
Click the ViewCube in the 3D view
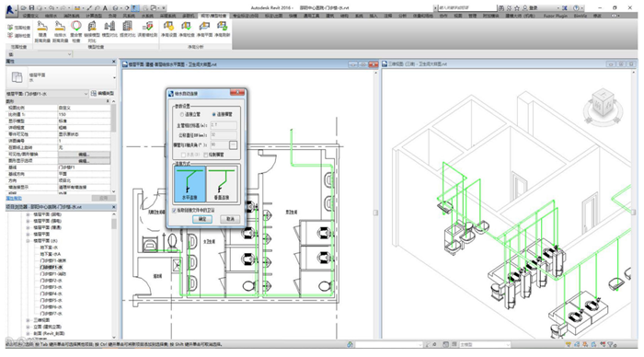click(x=603, y=103)
